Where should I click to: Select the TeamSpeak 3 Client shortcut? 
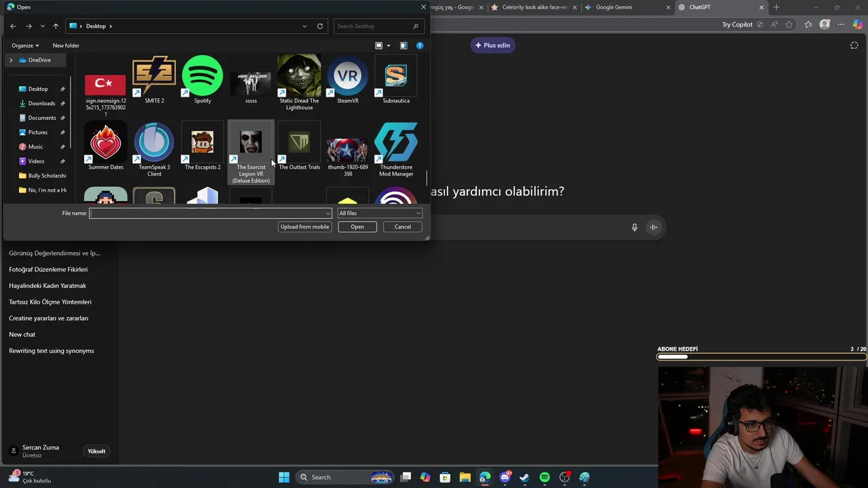pos(154,149)
